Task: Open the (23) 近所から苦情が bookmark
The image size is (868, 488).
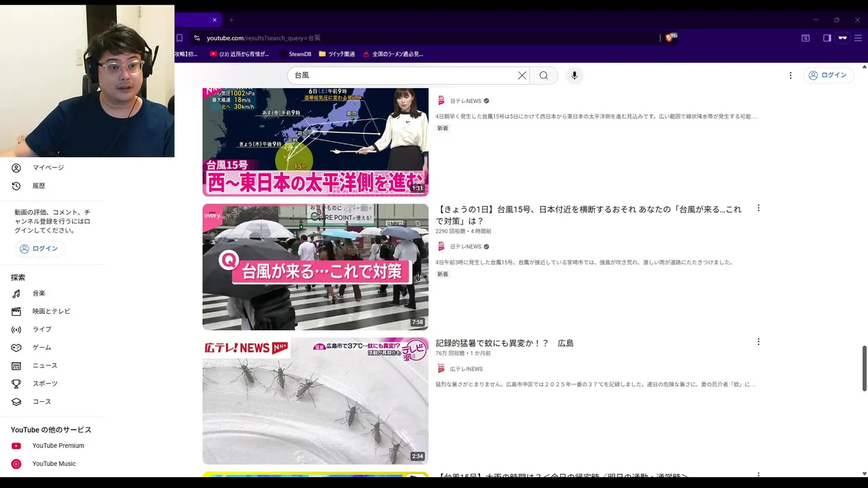Action: 239,54
